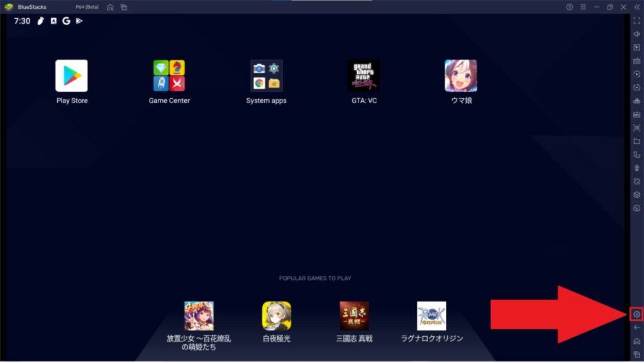The height and width of the screenshot is (362, 644).
Task: Launch GTA: VC from the home screen
Action: (364, 75)
